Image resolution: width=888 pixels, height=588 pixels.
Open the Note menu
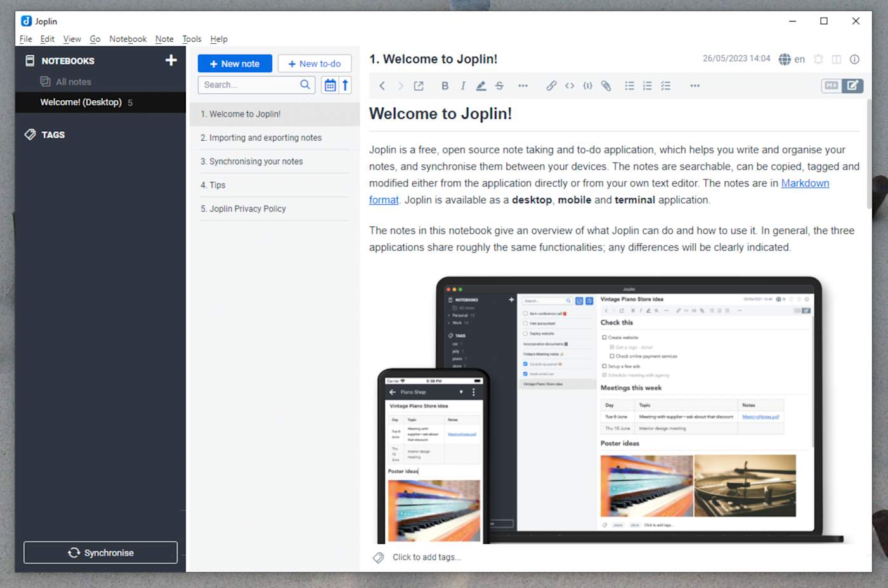pyautogui.click(x=164, y=39)
